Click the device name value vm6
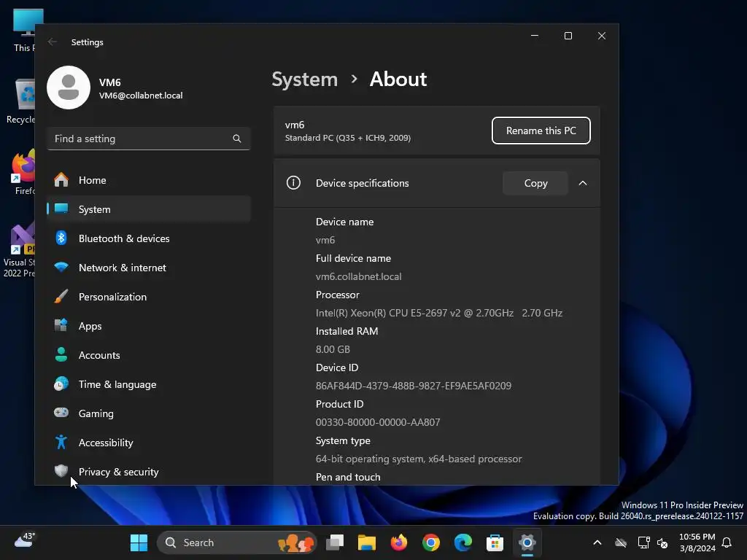This screenshot has height=560, width=747. [325, 240]
